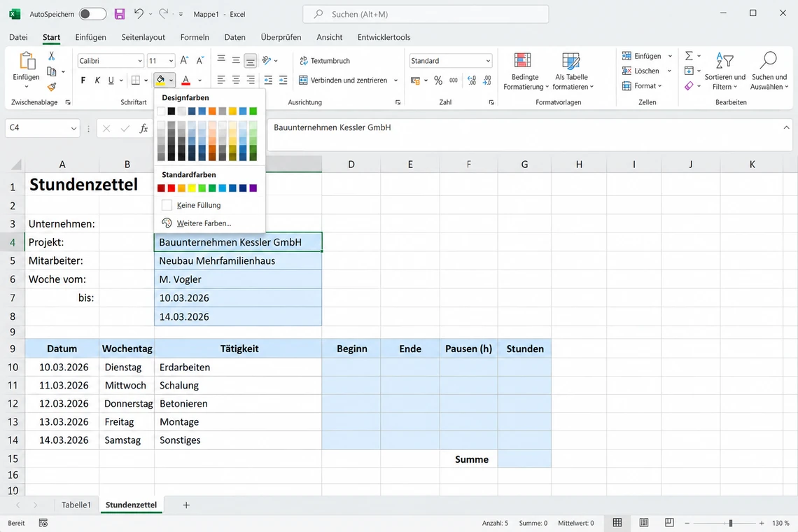Open the Zellen Format dropdown
The width and height of the screenshot is (798, 532).
point(643,86)
